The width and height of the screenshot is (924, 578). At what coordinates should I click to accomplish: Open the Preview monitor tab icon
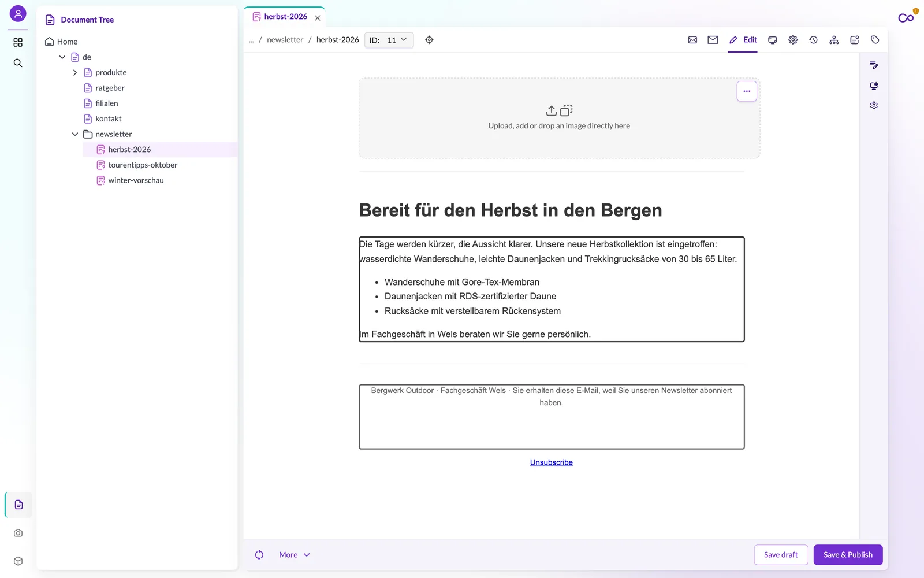[773, 40]
